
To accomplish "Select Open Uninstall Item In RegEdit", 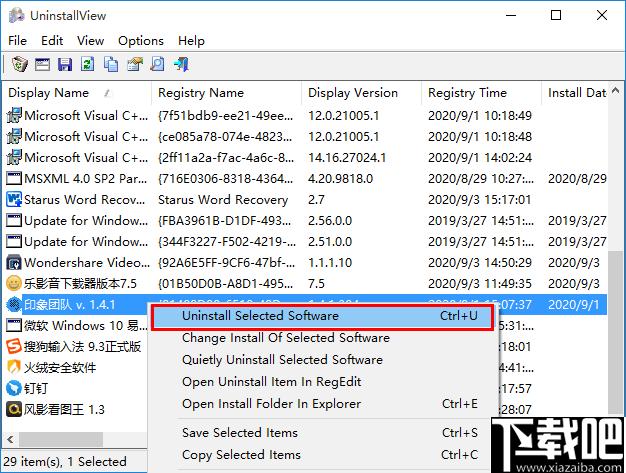I will click(x=271, y=382).
